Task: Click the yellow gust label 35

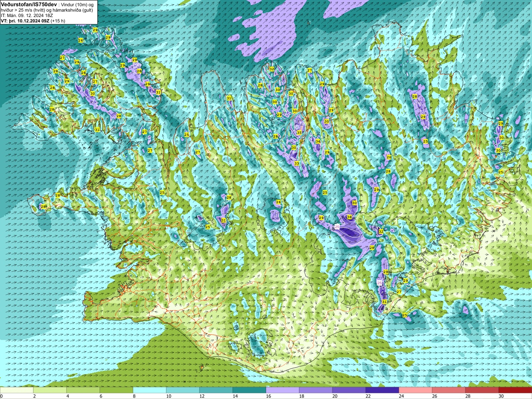Action: point(299,133)
